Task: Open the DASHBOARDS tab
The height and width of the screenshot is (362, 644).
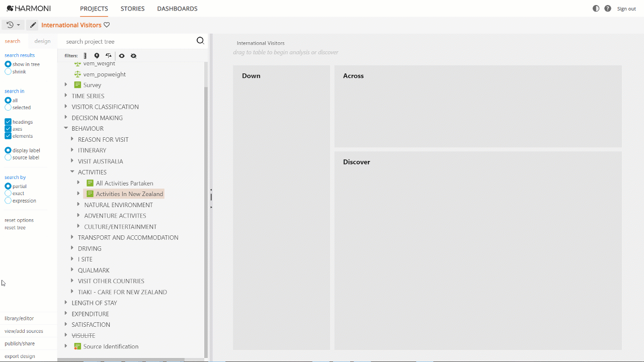Action: 177,9
